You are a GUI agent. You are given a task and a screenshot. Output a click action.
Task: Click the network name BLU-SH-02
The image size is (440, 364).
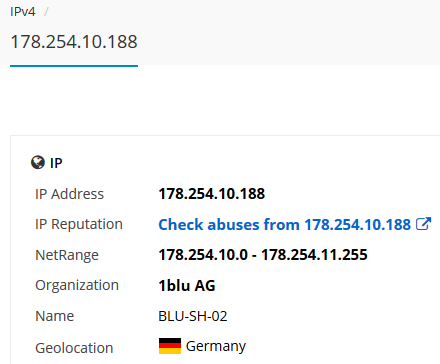click(x=193, y=316)
